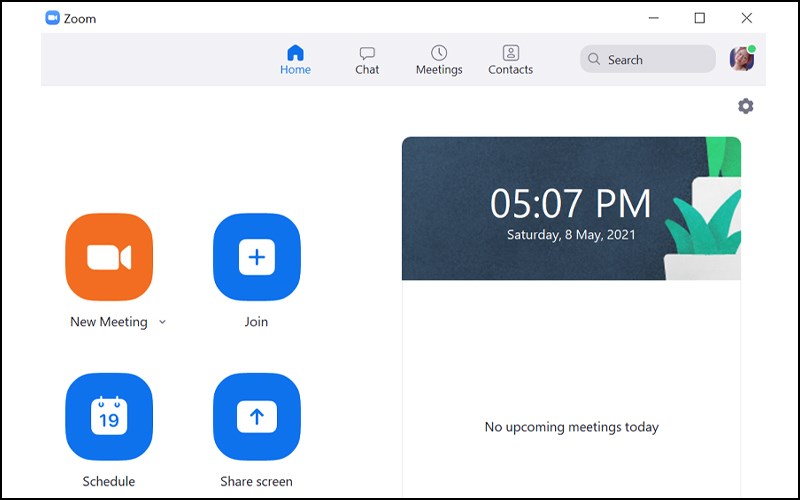This screenshot has width=800, height=500.
Task: Maximize the Zoom window
Action: [x=700, y=18]
